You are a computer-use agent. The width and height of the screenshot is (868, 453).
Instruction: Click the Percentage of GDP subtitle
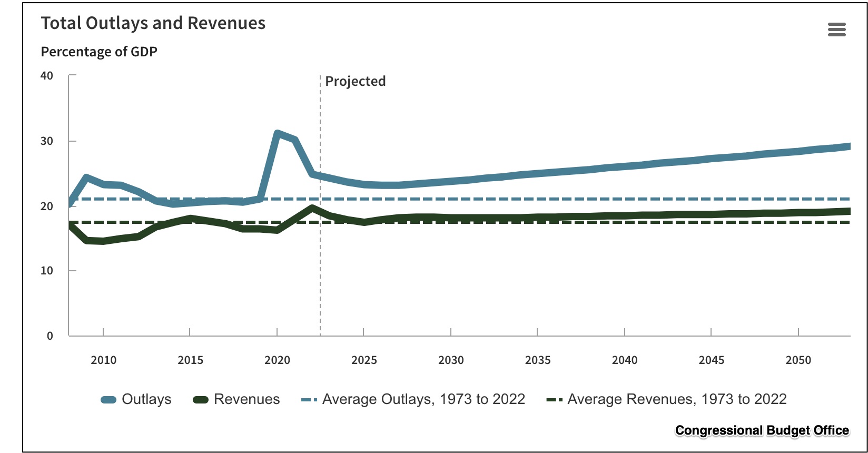(99, 52)
